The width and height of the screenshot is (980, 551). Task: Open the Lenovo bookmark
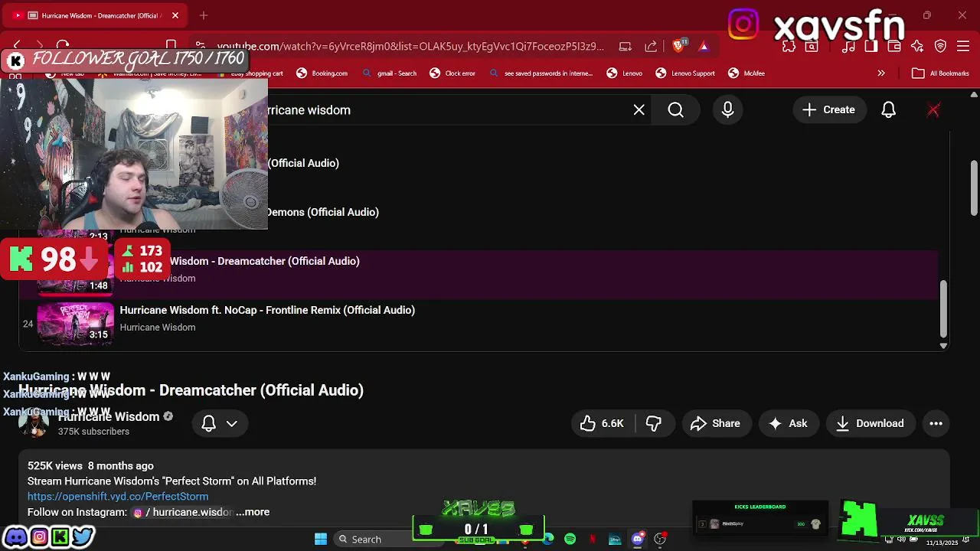[x=625, y=73]
